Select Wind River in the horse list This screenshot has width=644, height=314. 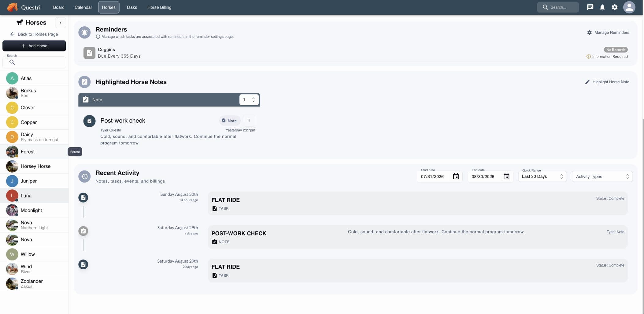(34, 269)
